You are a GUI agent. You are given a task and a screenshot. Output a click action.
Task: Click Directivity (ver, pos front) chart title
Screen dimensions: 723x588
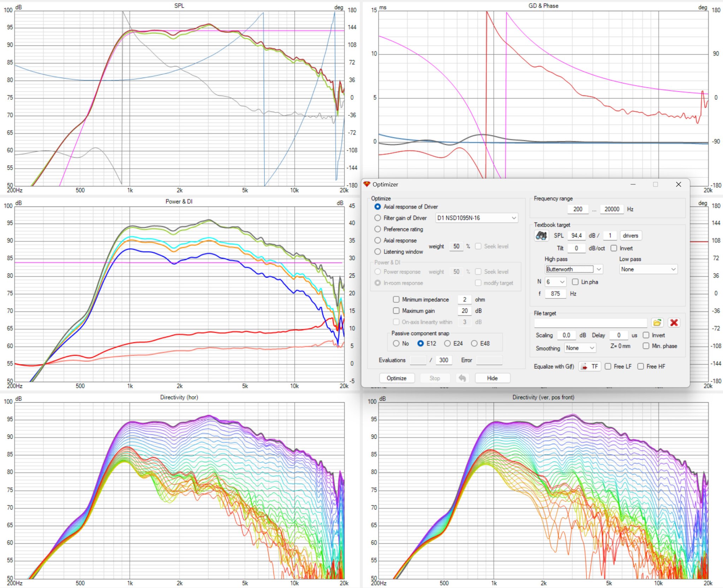543,397
